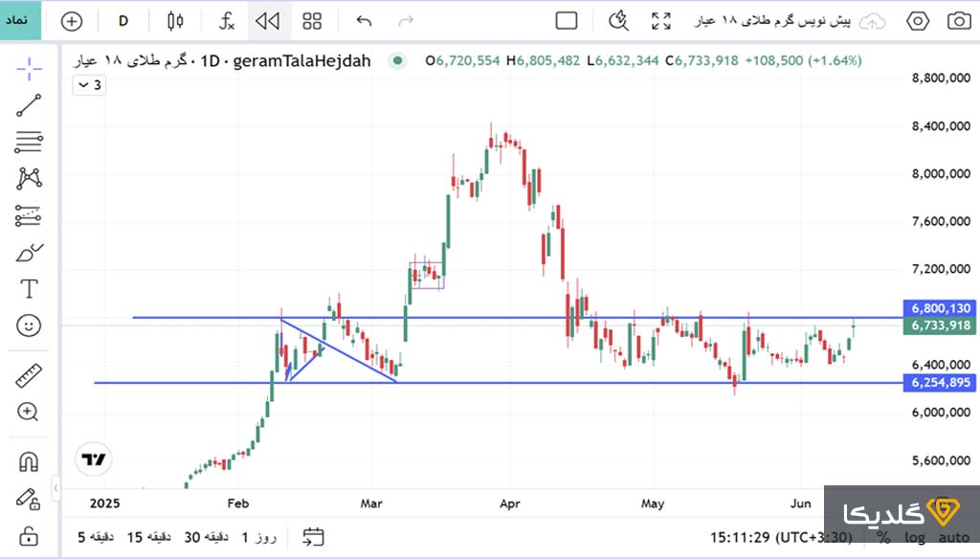Screen dimensions: 980x560
Task: Click the نماد symbol button
Action: [20, 20]
